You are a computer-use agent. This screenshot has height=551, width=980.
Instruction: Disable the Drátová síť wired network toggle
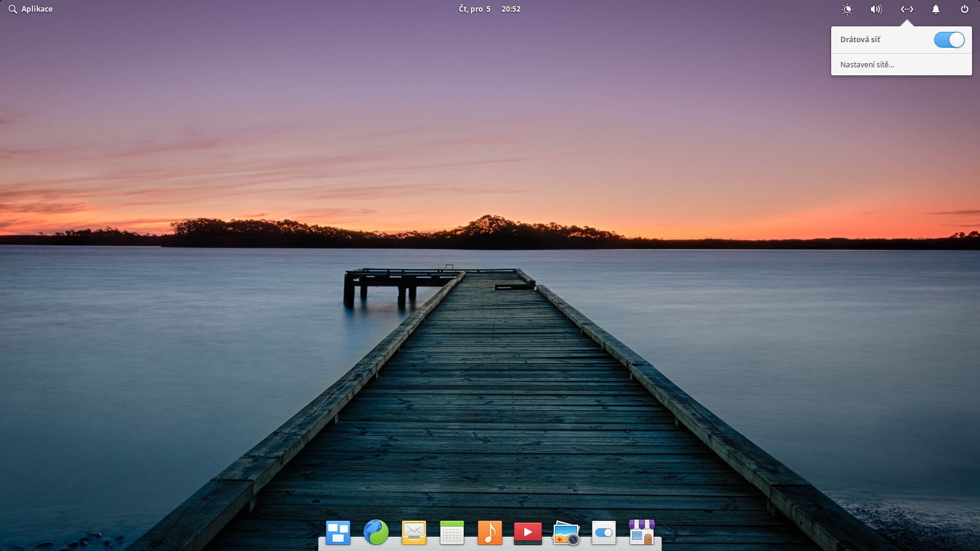(x=949, y=39)
